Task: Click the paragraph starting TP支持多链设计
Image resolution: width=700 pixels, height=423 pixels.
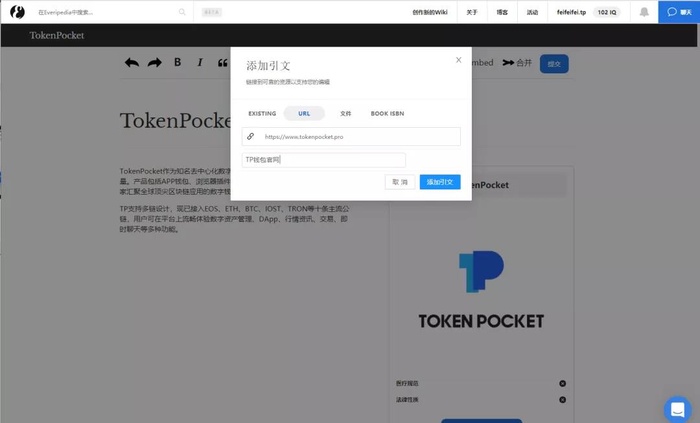Action: point(234,219)
